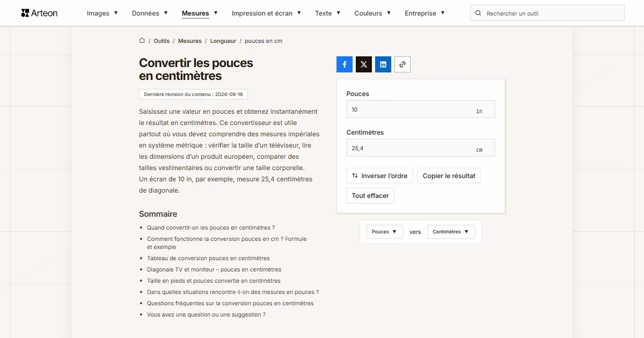644x338 pixels.
Task: Open the Couleurs menu
Action: point(372,13)
